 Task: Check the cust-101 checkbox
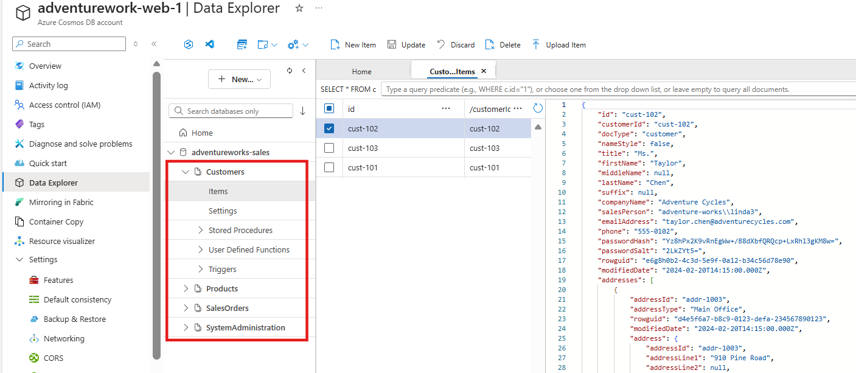[x=329, y=168]
